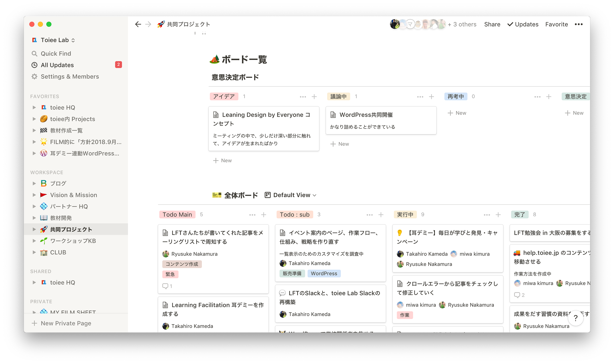Go back with the left arrow icon
The height and width of the screenshot is (364, 614).
tap(138, 24)
